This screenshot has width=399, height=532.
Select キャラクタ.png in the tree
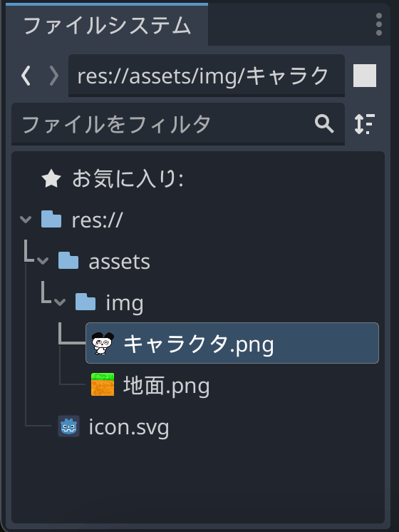click(232, 343)
